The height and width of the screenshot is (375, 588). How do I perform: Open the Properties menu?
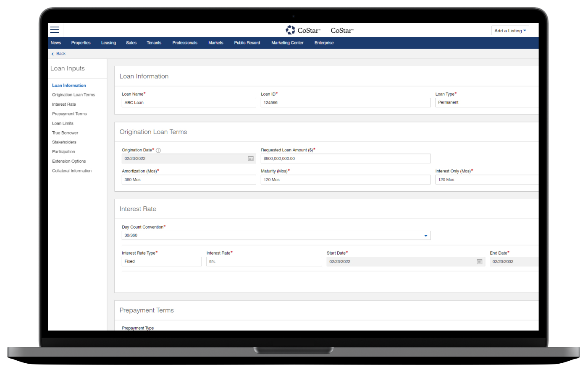(81, 43)
